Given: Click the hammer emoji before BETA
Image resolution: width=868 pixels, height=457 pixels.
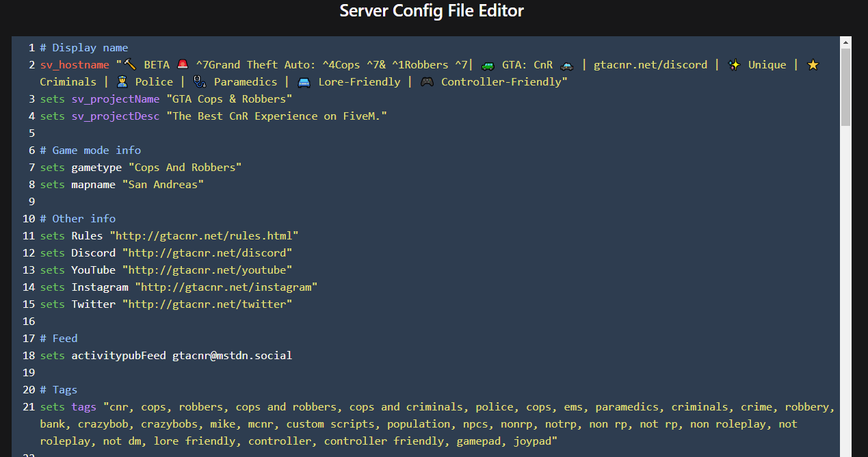Looking at the screenshot, I should 130,65.
